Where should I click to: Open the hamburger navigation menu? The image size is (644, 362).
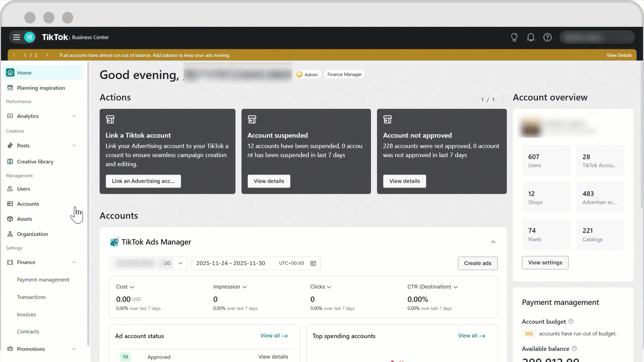tap(16, 37)
